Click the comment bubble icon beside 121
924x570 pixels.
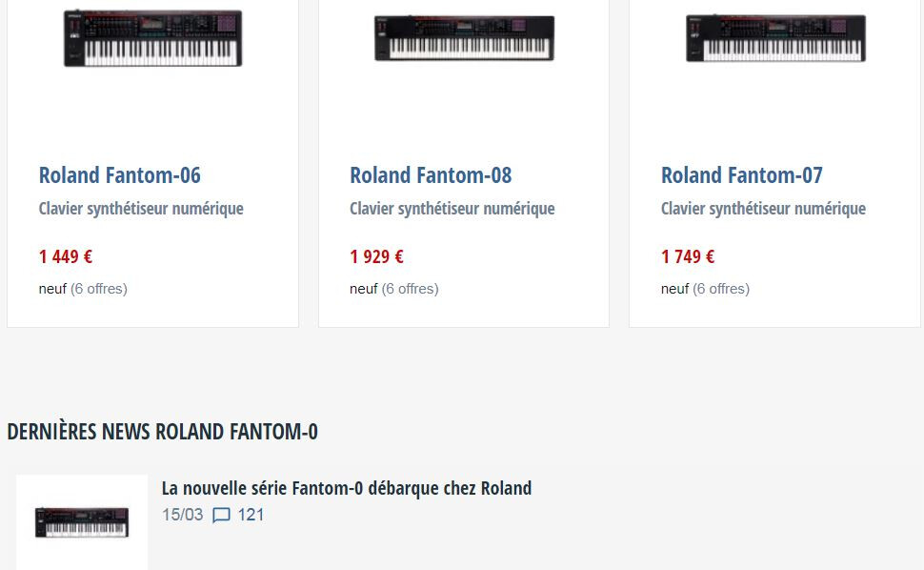click(221, 516)
